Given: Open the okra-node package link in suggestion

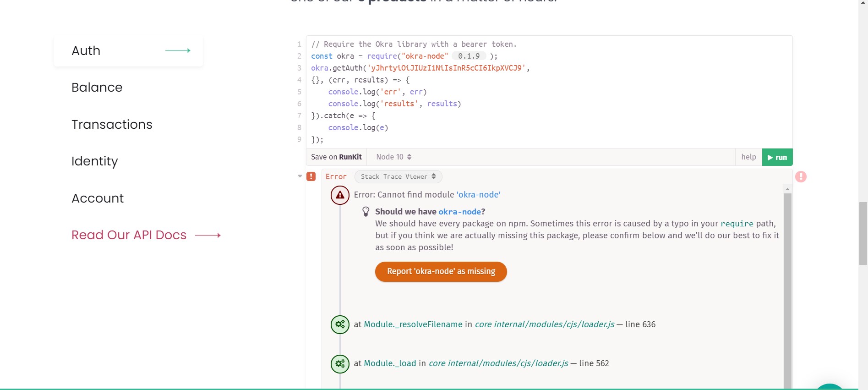Looking at the screenshot, I should (459, 212).
